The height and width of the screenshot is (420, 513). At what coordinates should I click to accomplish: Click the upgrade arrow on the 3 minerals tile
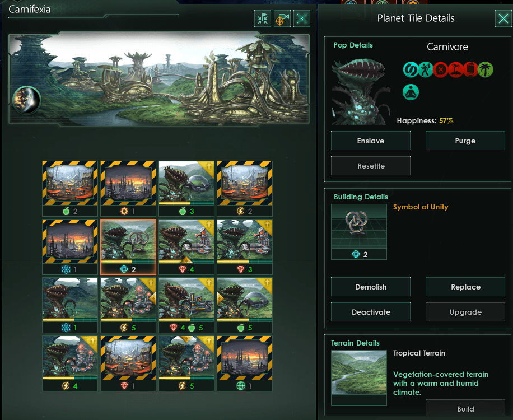click(x=267, y=225)
